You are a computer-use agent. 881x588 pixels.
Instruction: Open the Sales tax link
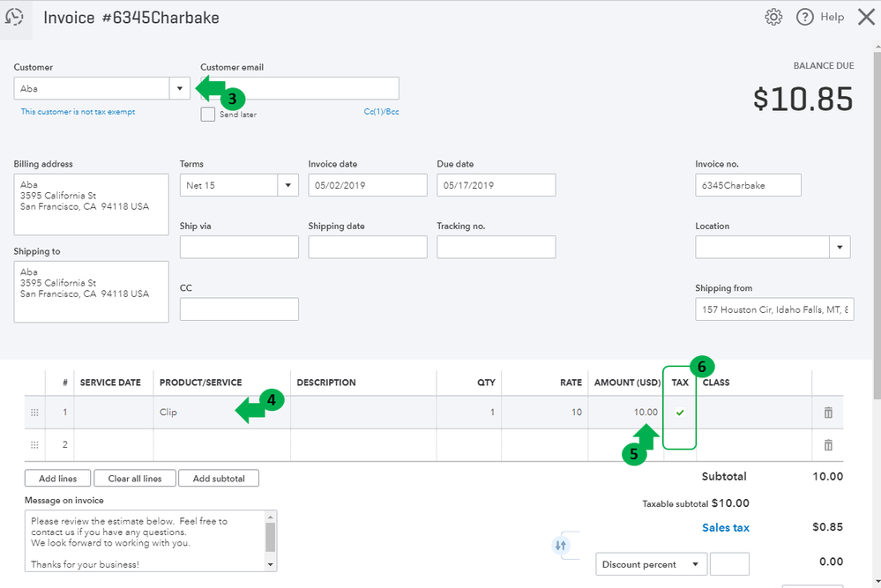tap(726, 527)
